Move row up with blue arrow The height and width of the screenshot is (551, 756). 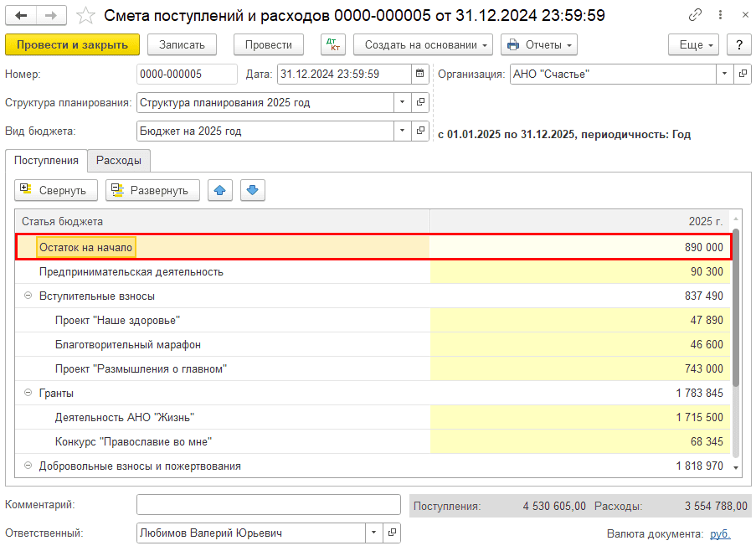(x=220, y=190)
